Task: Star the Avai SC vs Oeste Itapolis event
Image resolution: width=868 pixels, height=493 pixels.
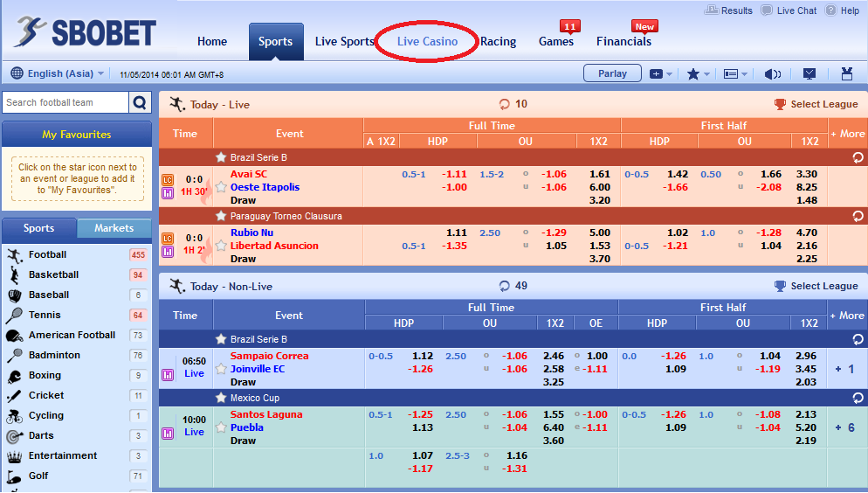Action: [221, 187]
